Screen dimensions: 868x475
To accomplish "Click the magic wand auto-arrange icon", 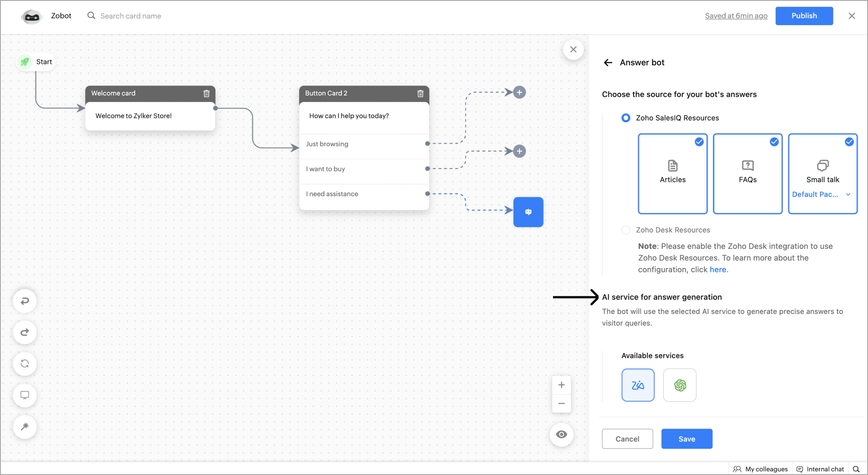I will click(x=25, y=426).
